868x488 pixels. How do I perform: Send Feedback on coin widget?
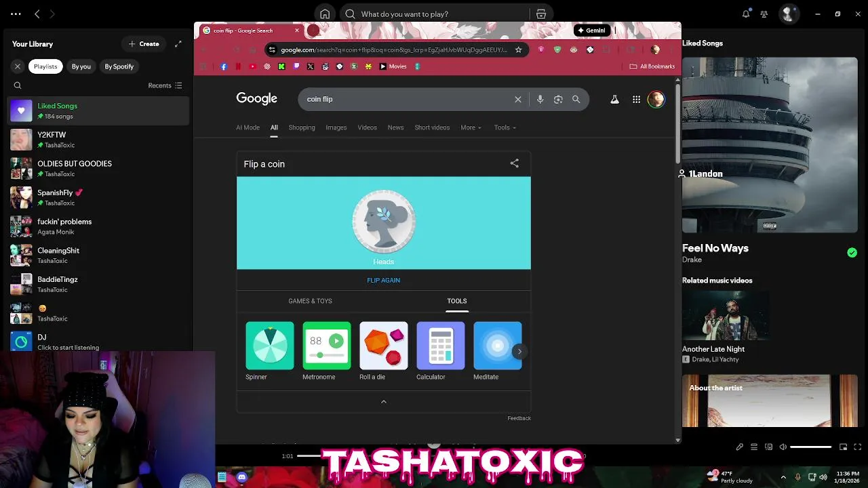(519, 418)
